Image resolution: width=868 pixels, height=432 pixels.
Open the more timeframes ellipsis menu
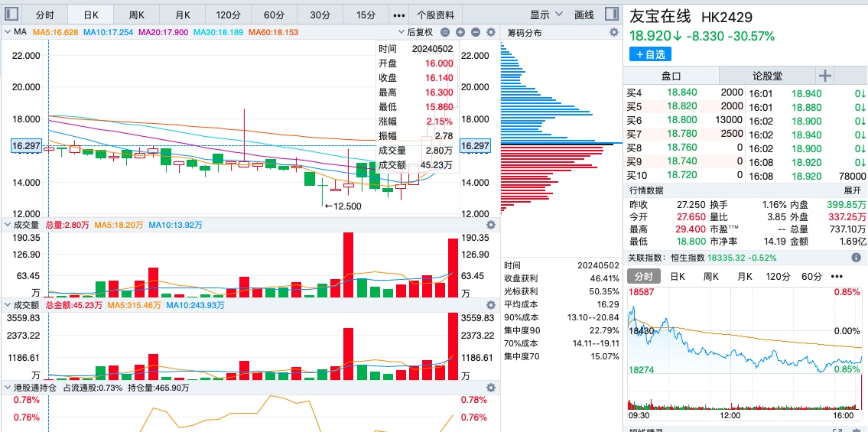(x=398, y=15)
